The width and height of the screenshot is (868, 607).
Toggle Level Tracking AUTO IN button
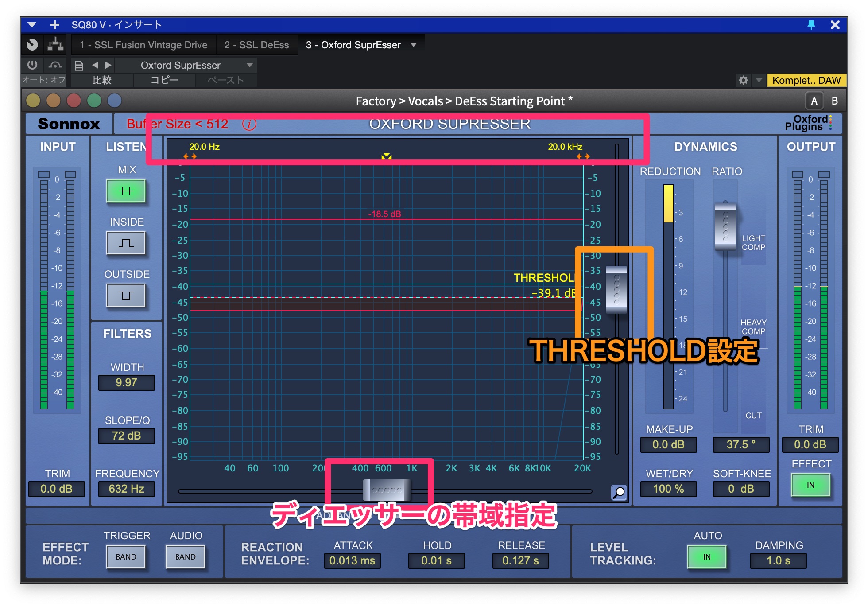click(707, 557)
